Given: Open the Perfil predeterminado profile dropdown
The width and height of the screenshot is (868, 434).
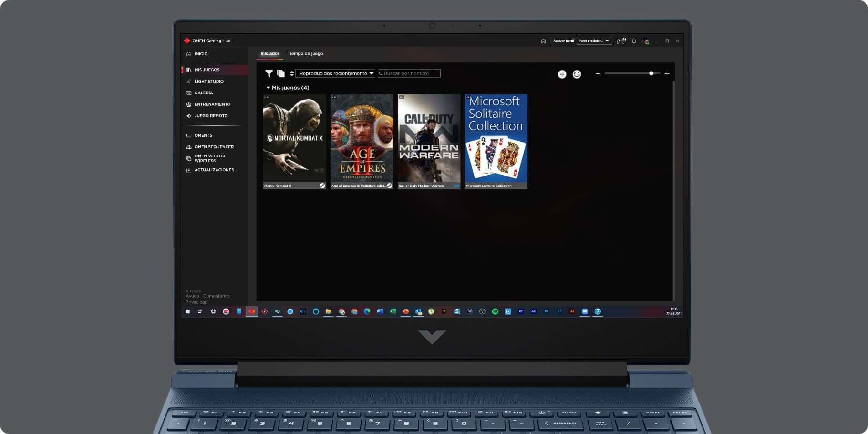Looking at the screenshot, I should 594,41.
